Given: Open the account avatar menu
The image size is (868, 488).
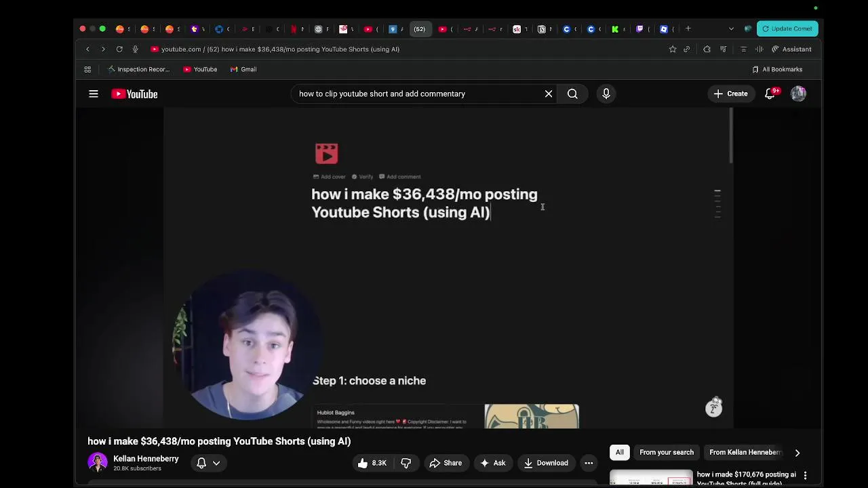Looking at the screenshot, I should click(798, 94).
